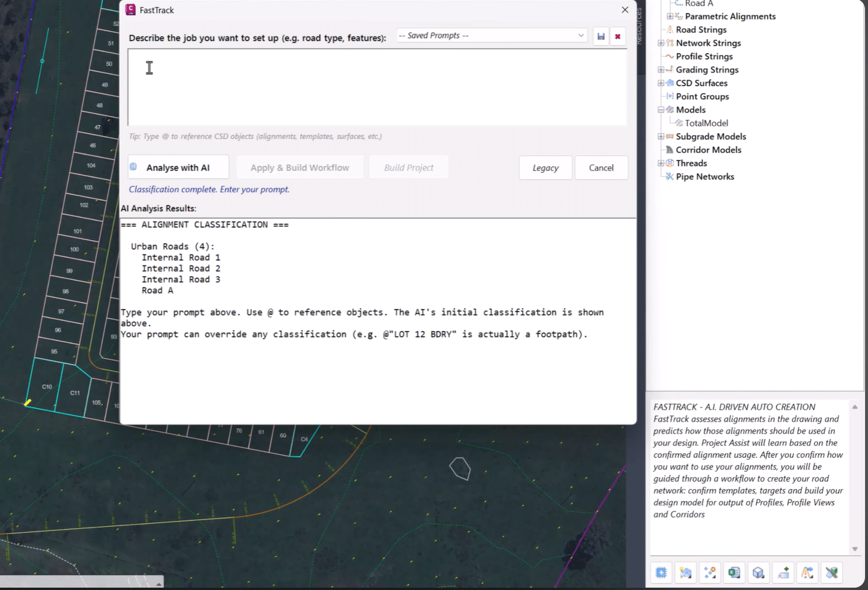This screenshot has height=590, width=868.
Task: Click lot C11 in the drawing
Action: coord(75,393)
